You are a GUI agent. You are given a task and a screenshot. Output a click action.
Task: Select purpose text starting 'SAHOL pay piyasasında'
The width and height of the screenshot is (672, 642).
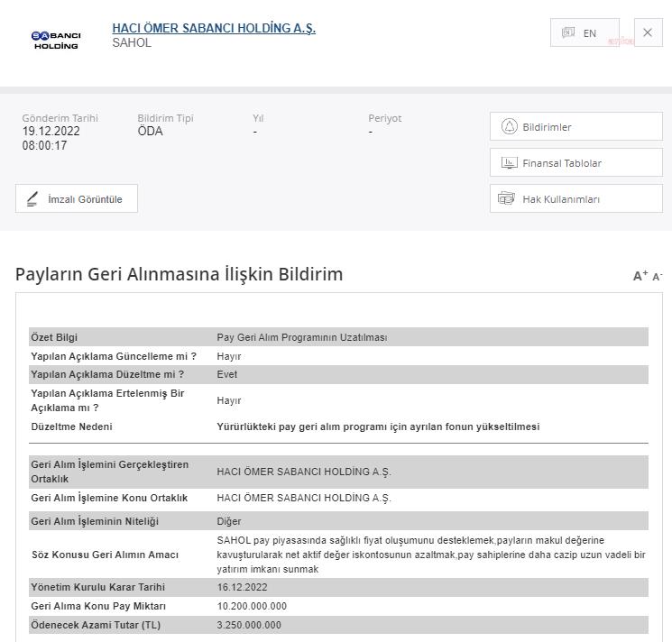point(431,555)
